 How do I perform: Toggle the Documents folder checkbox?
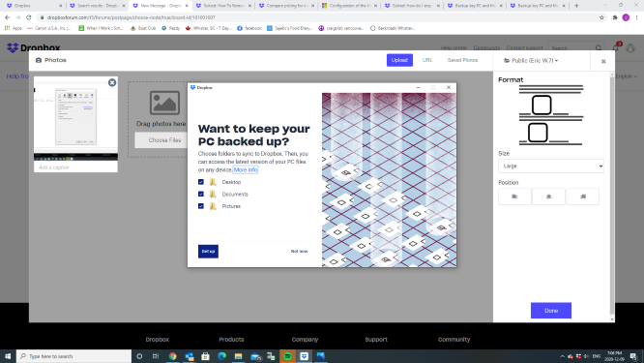click(201, 194)
